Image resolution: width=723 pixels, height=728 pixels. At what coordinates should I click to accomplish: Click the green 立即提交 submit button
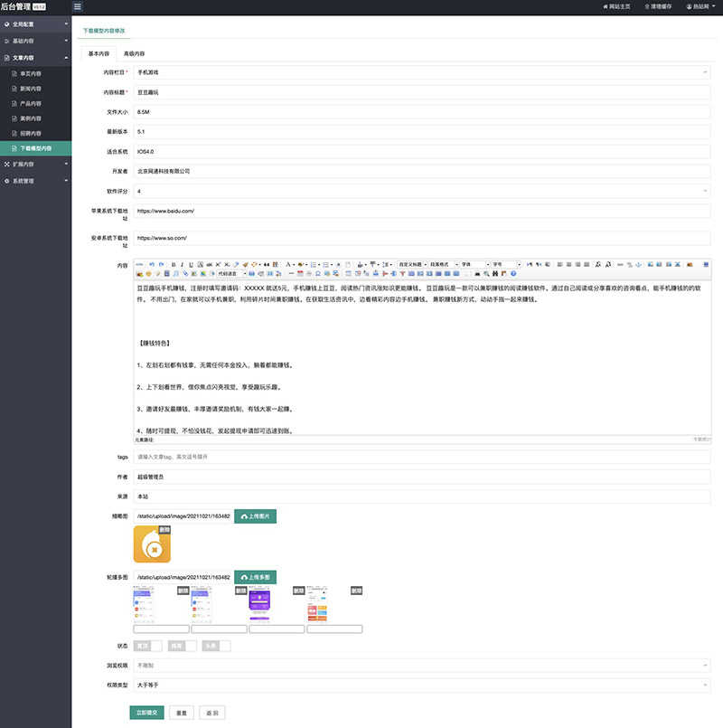click(x=146, y=713)
